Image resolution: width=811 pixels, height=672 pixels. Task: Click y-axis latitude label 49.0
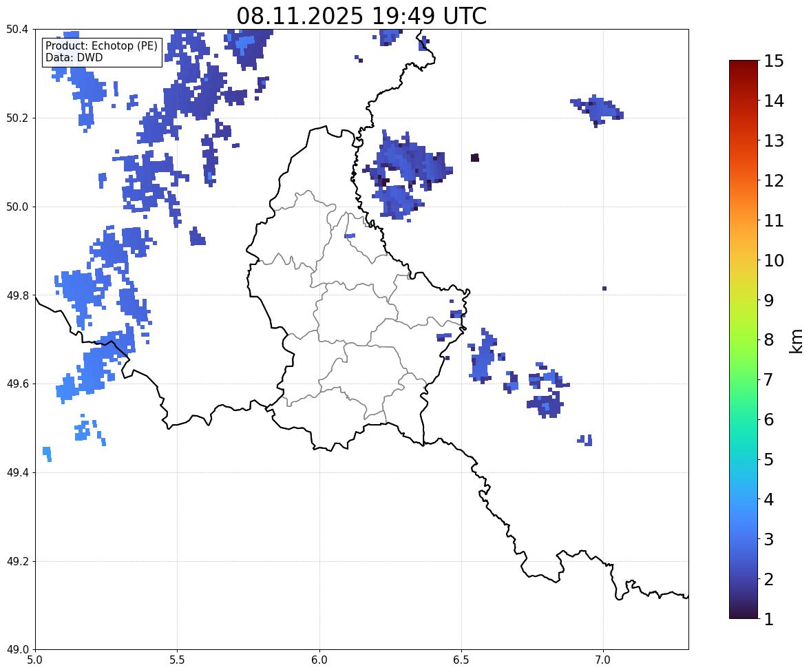(x=17, y=650)
